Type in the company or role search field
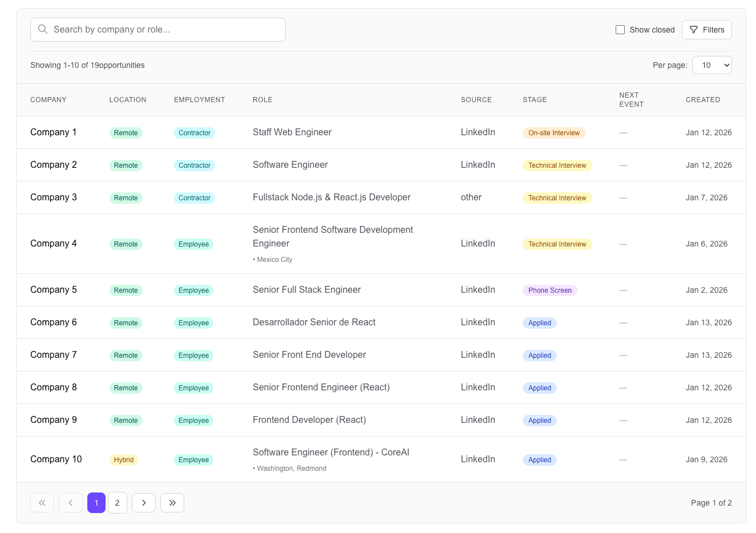Image resolution: width=756 pixels, height=533 pixels. [165, 30]
